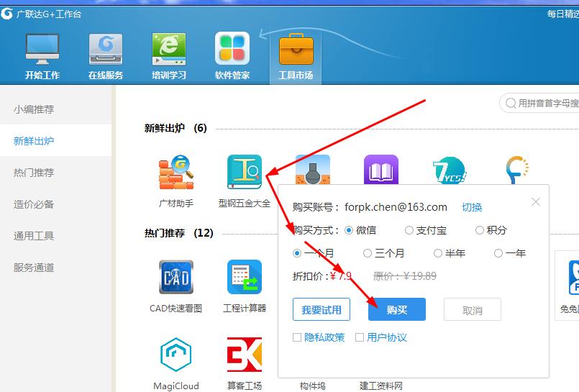The width and height of the screenshot is (579, 392).
Task: Select 造价必备 in the sidebar
Action: pos(55,204)
